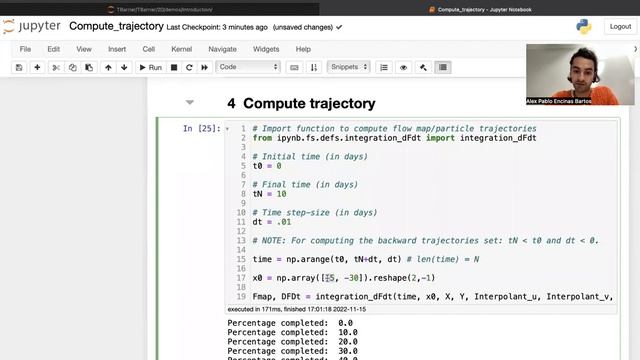Open the Snippets dropdown
Viewport: 640px width, 360px height.
349,67
